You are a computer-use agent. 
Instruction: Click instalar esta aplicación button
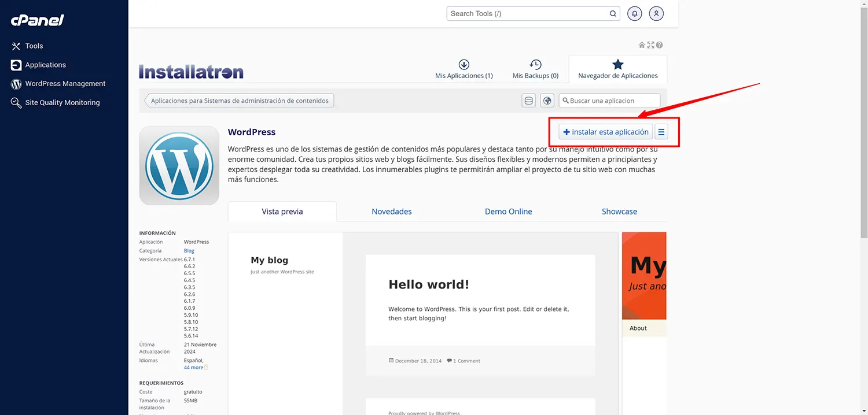(605, 131)
